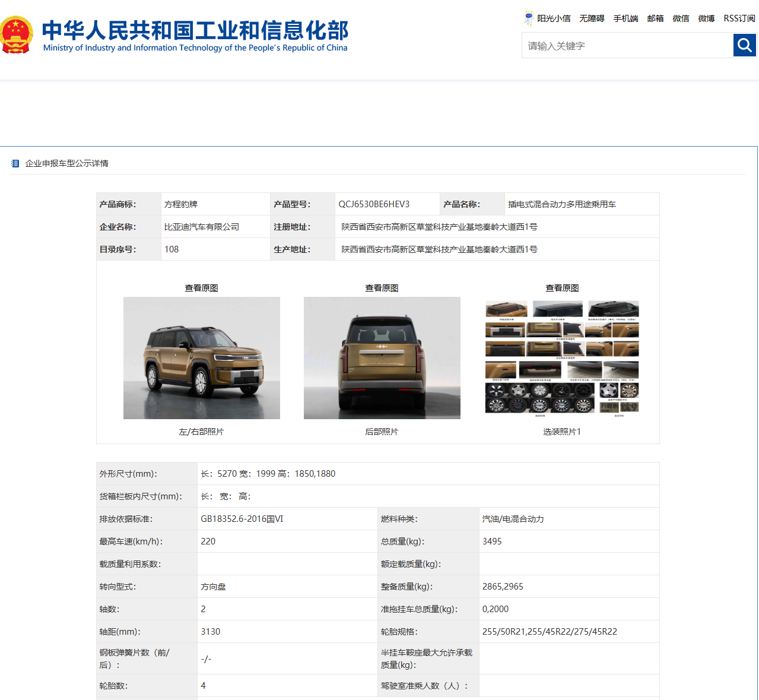Viewport: 759px width, 700px height.
Task: Open the 手机端 mobile link
Action: tap(625, 18)
